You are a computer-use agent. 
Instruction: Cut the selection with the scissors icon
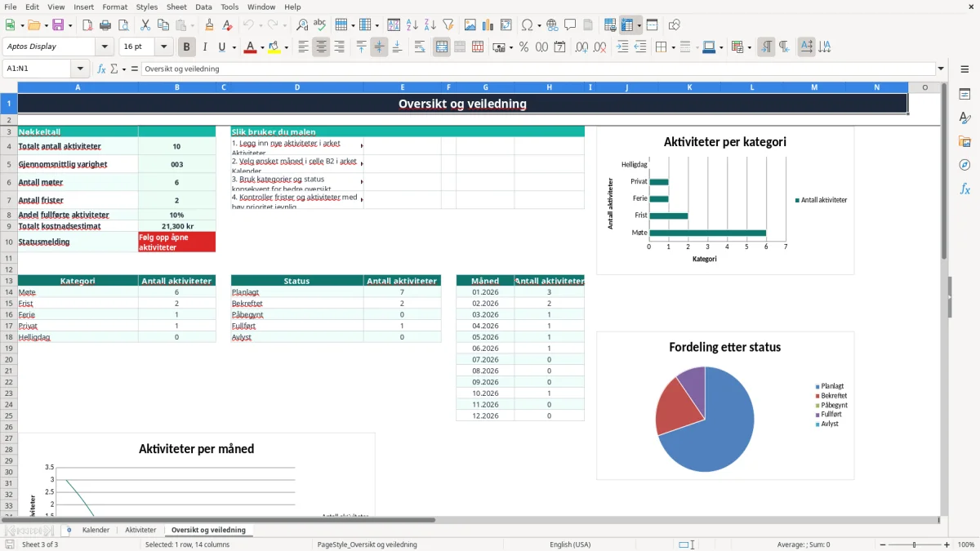coord(145,25)
